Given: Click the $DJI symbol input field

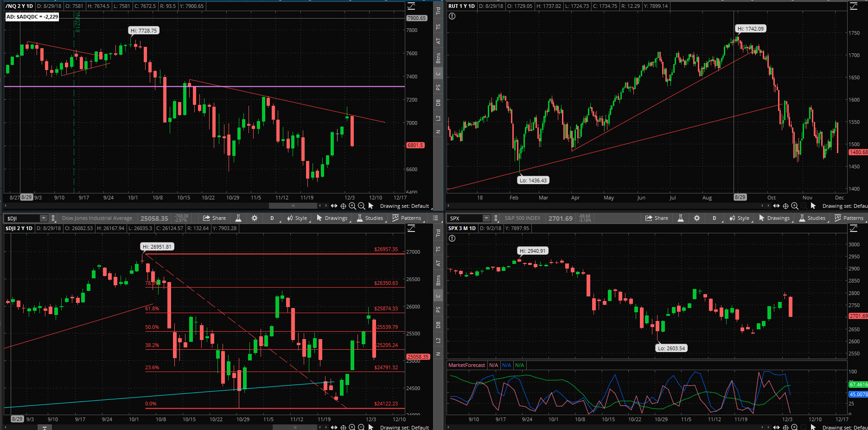Looking at the screenshot, I should click(22, 218).
